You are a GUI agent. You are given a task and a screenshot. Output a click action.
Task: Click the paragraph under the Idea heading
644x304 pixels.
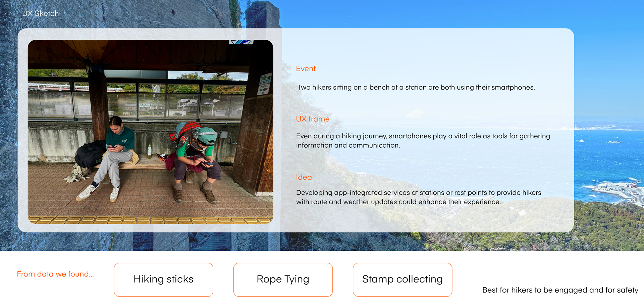pyautogui.click(x=418, y=197)
